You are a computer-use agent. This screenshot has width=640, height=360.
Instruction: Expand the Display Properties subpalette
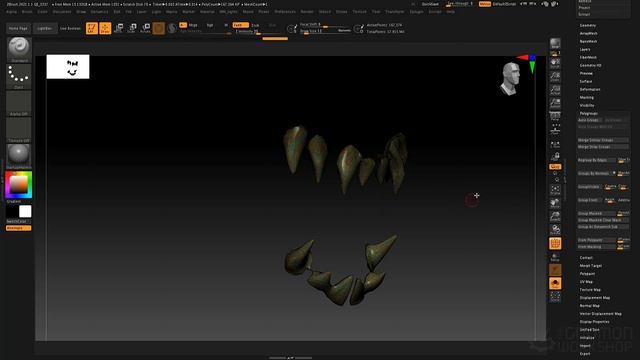[594, 322]
